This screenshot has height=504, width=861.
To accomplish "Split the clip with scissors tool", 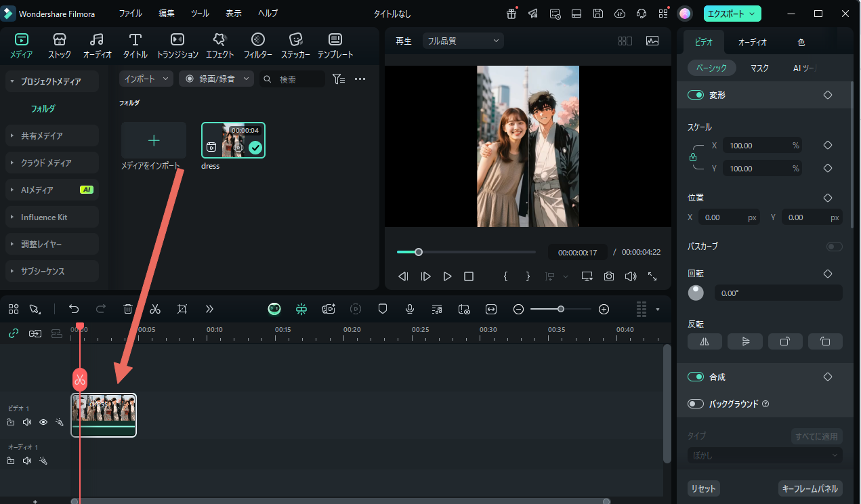I will (x=155, y=309).
